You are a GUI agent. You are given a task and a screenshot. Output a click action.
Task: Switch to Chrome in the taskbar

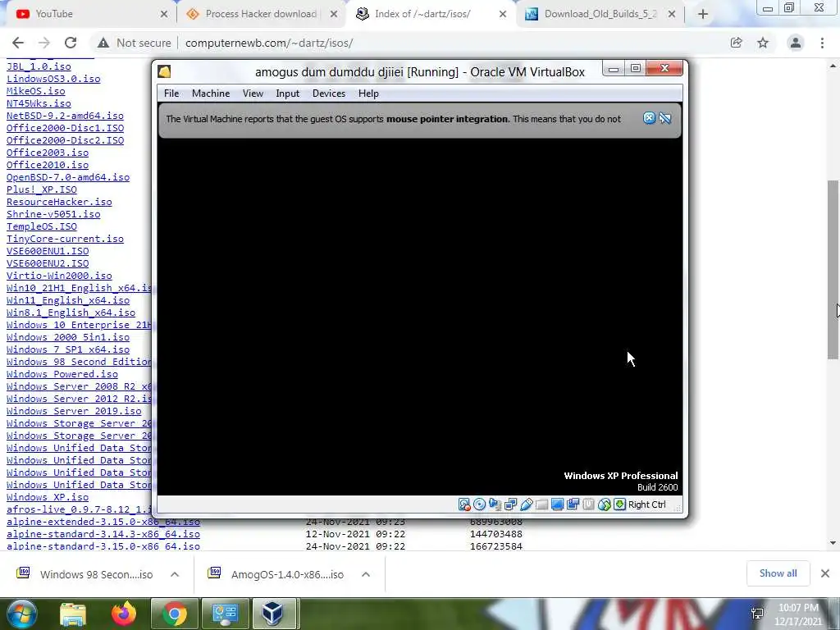(174, 614)
